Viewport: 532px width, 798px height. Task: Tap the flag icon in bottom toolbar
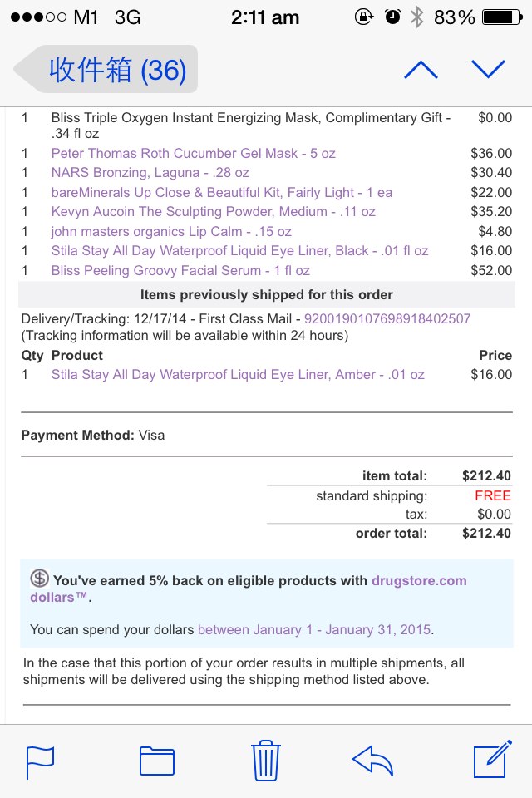click(40, 761)
